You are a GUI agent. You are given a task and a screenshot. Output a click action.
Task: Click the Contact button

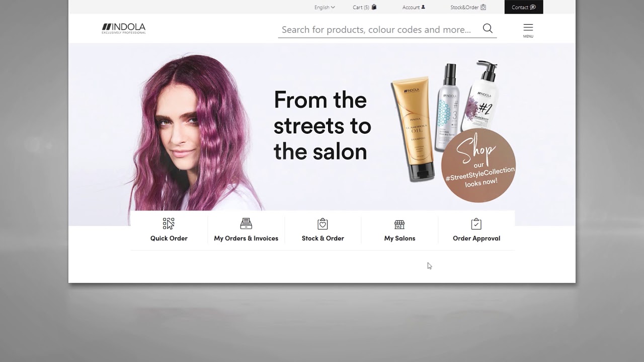[524, 7]
